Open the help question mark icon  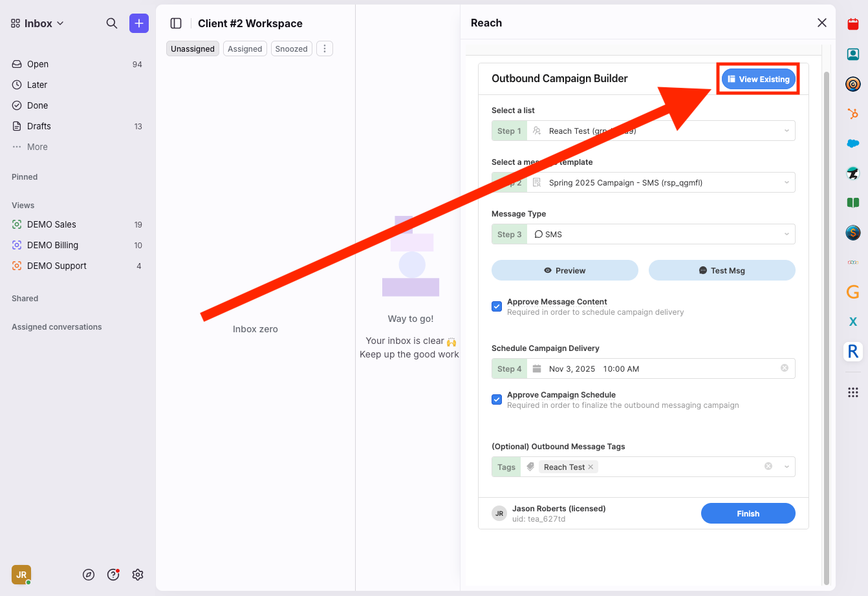pyautogui.click(x=113, y=575)
